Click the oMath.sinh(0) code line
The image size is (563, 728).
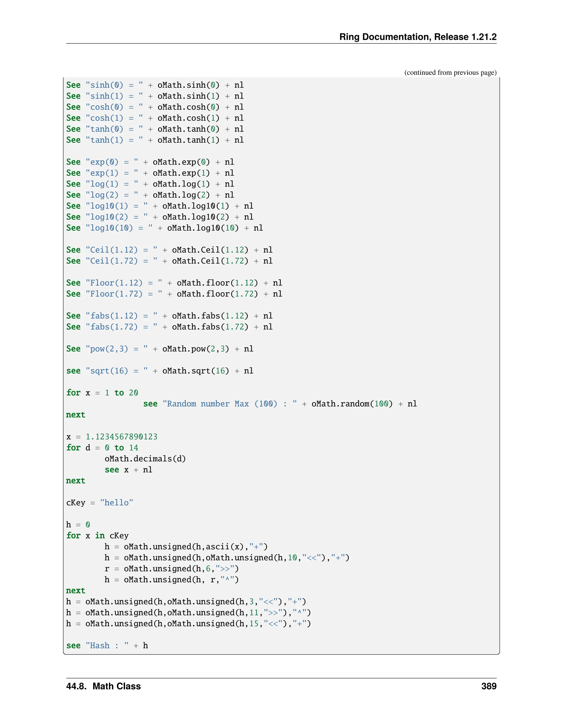[155, 85]
